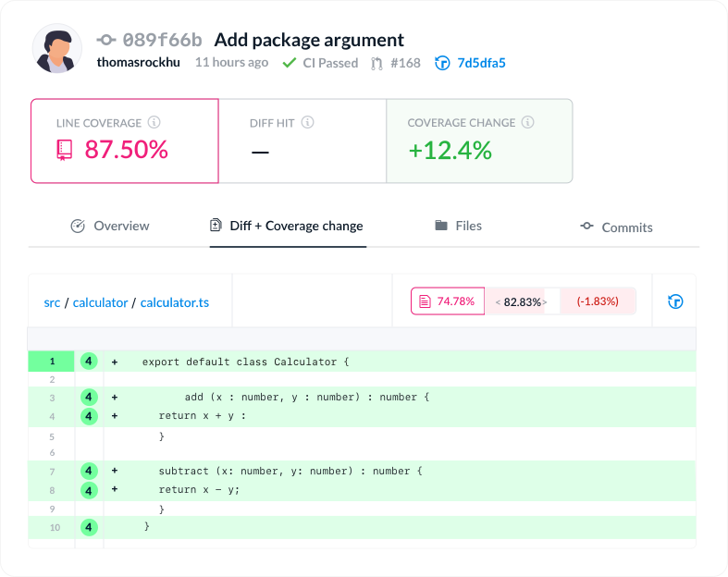728x577 pixels.
Task: Click the thomasrockhu avatar image
Action: pos(57,49)
